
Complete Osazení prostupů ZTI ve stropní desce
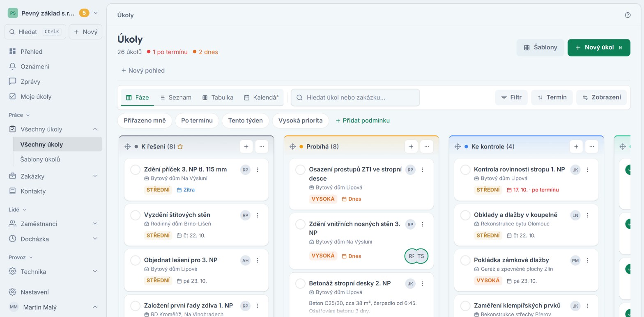click(301, 170)
